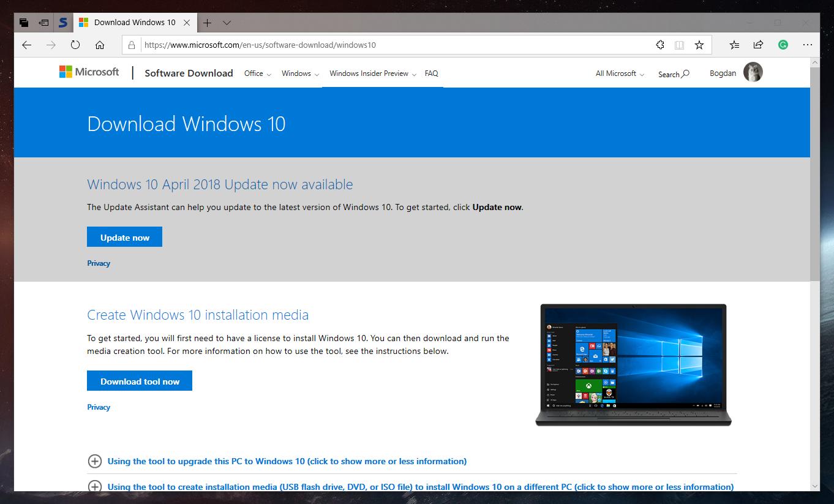
Task: Open the Favorites hub icon
Action: 734,45
